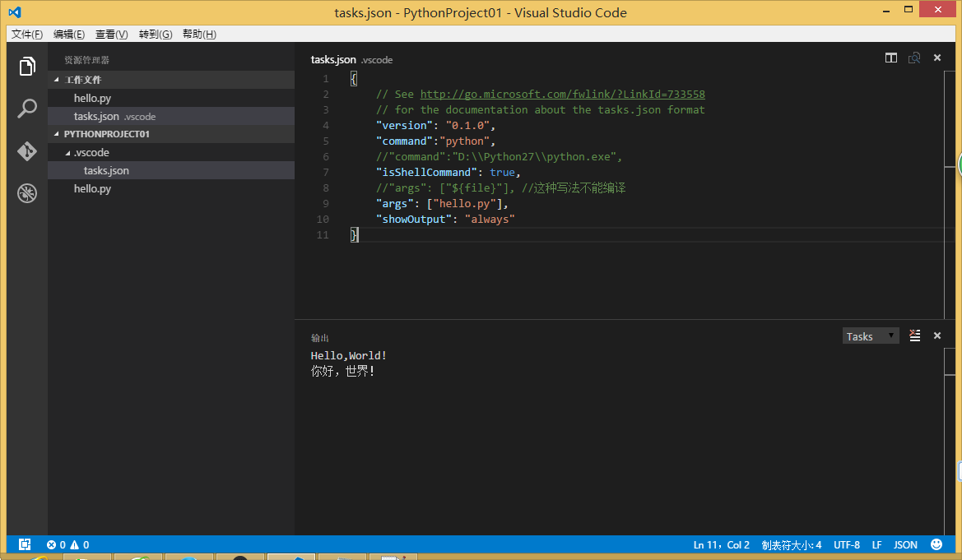Change the UTF-8 file encoding
962x560 pixels.
847,544
